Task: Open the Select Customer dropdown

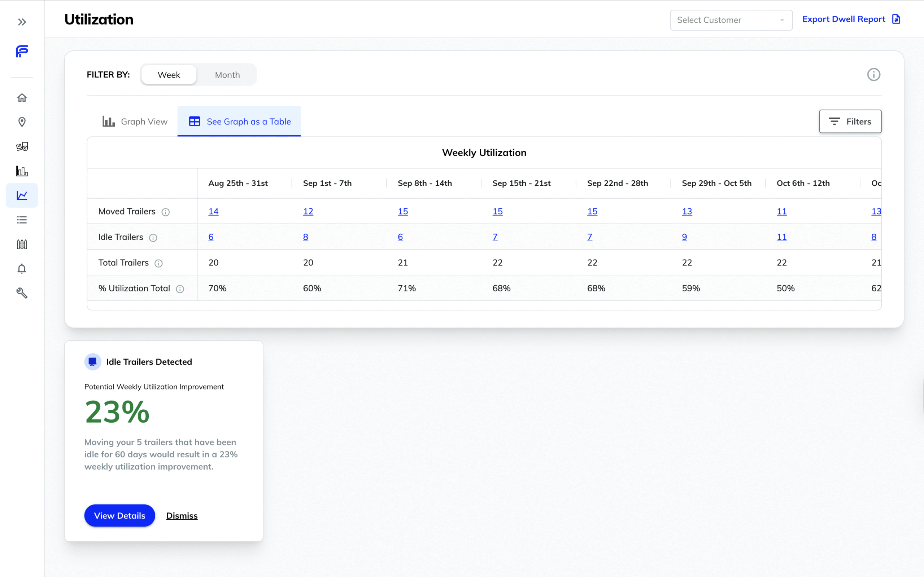Action: point(731,20)
